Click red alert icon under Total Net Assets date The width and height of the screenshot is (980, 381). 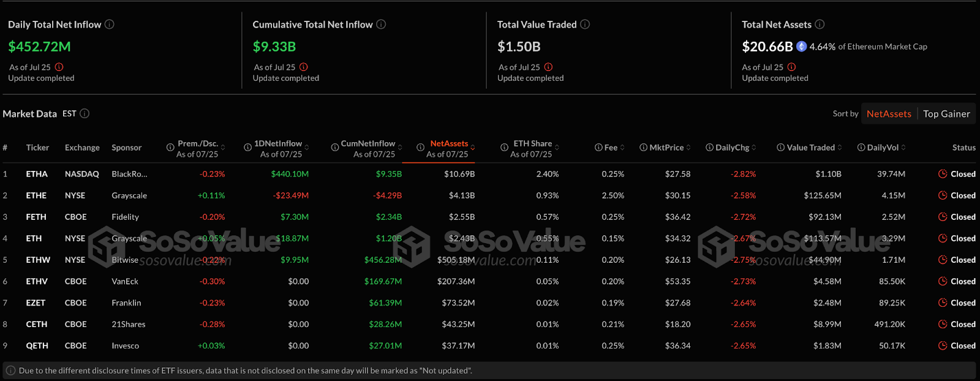(792, 67)
